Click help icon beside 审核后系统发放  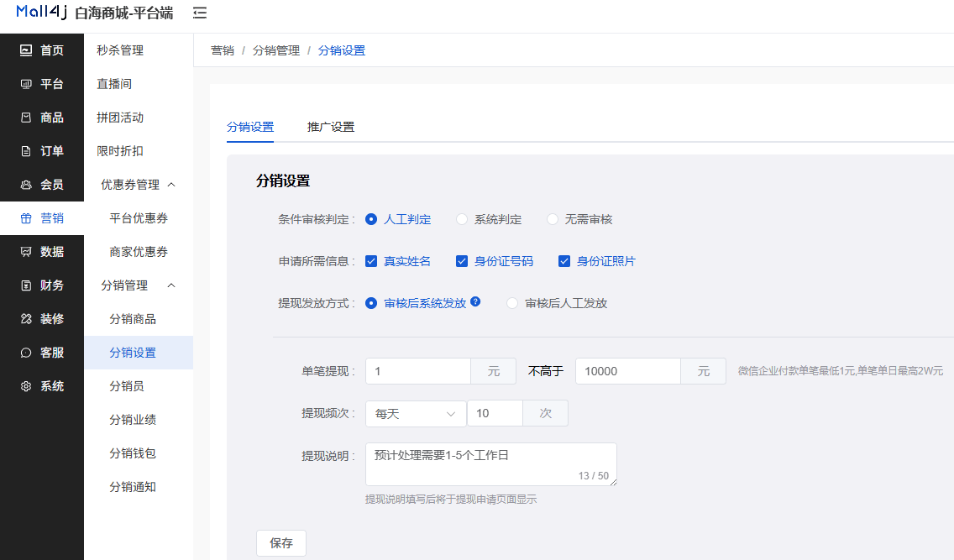tap(476, 301)
